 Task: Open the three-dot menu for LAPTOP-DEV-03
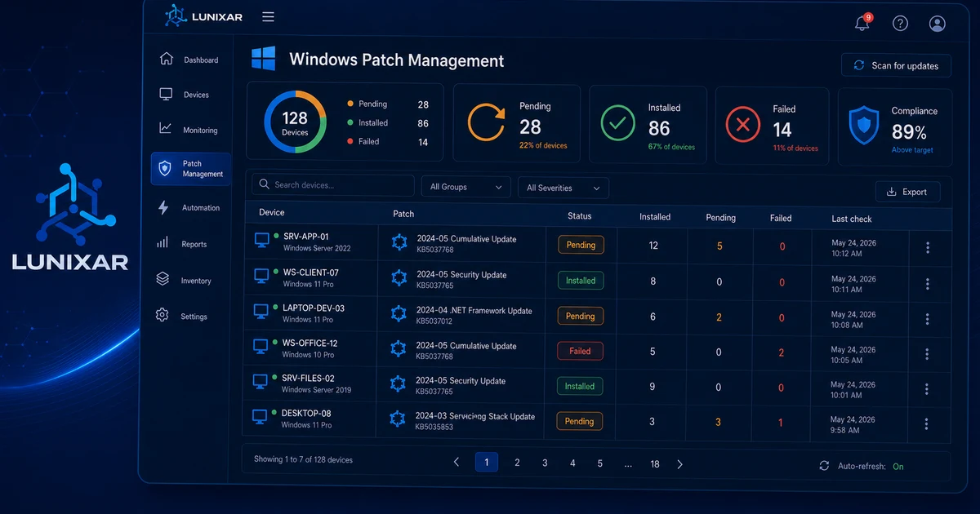pos(928,319)
